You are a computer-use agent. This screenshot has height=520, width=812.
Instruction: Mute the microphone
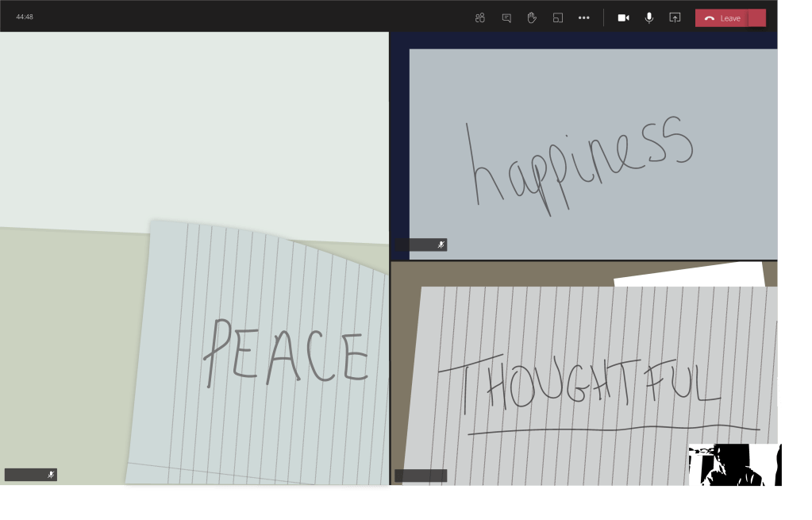[x=649, y=17]
